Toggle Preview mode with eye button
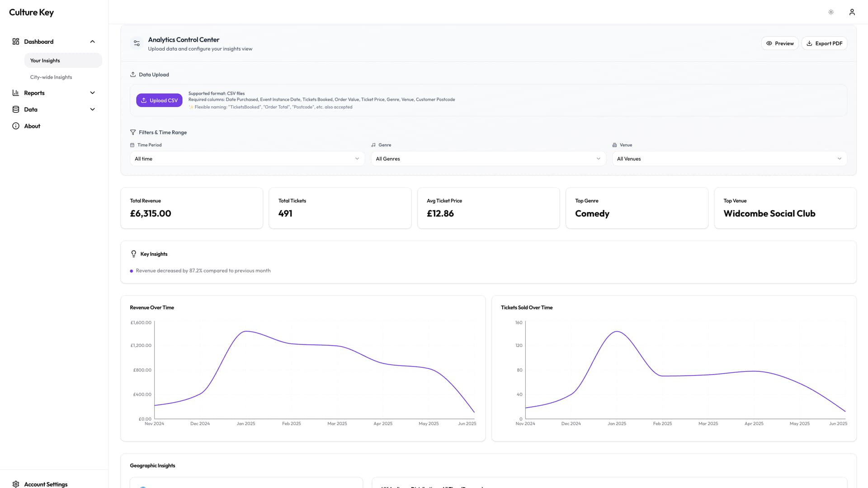The height and width of the screenshot is (488, 868). pos(779,43)
